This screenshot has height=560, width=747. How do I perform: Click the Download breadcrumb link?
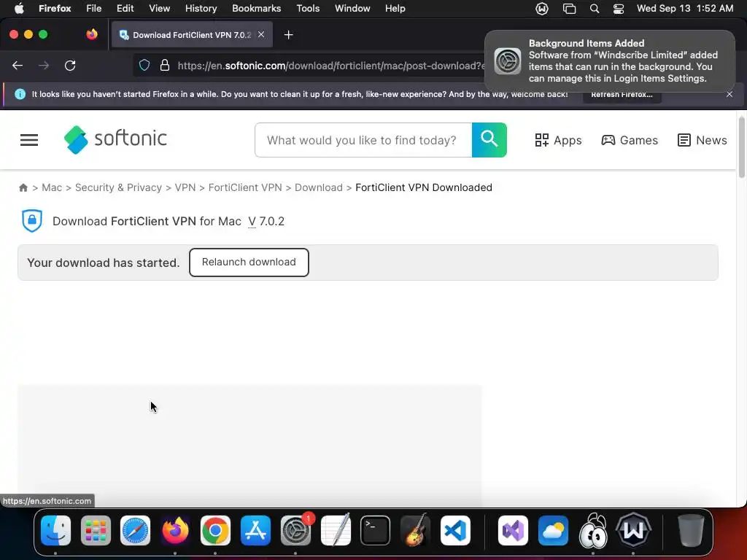(319, 187)
